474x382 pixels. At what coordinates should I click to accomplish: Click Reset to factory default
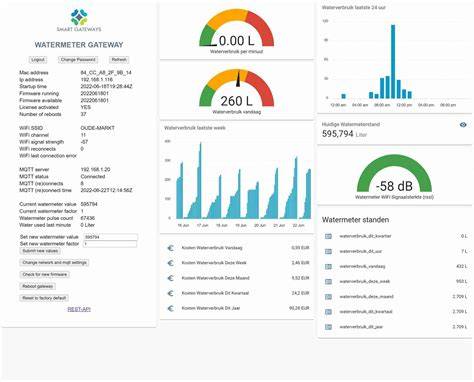pos(44,298)
